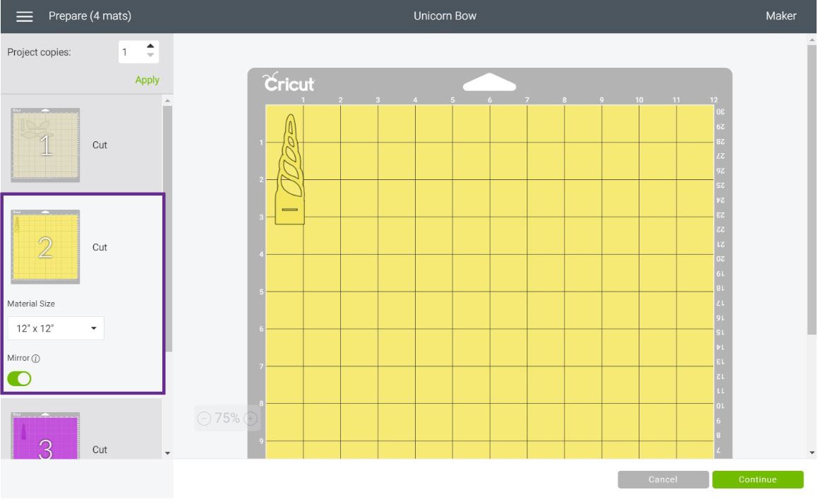The height and width of the screenshot is (504, 818).
Task: Click the mat list scrollbar thumb
Action: 167,228
